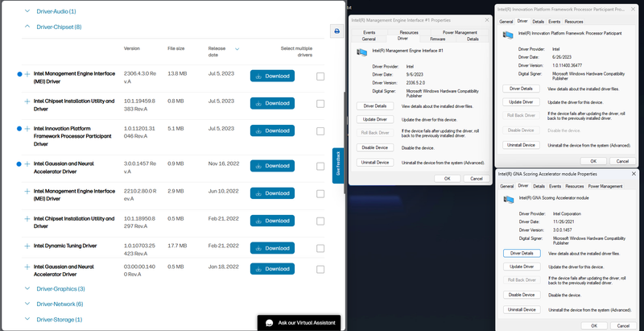Click Cancel in Innovation Platform Framework dialog

coord(622,161)
